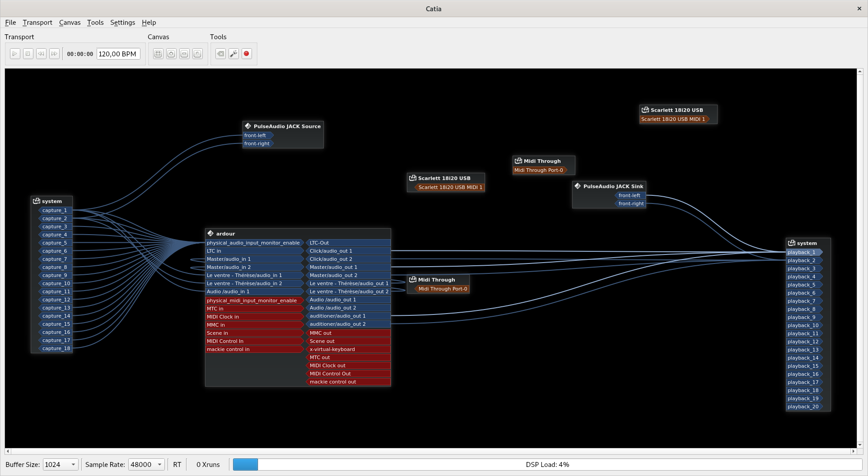
Task: Zoom out of the canvas
Action: pos(184,54)
